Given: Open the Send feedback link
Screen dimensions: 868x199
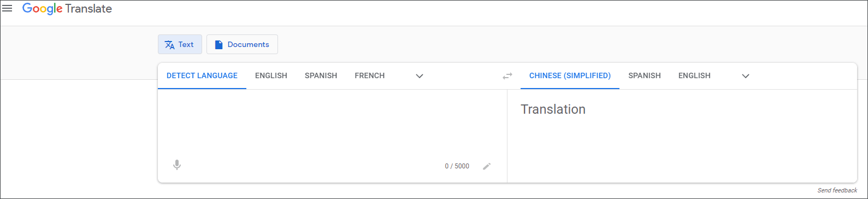Looking at the screenshot, I should pyautogui.click(x=837, y=190).
